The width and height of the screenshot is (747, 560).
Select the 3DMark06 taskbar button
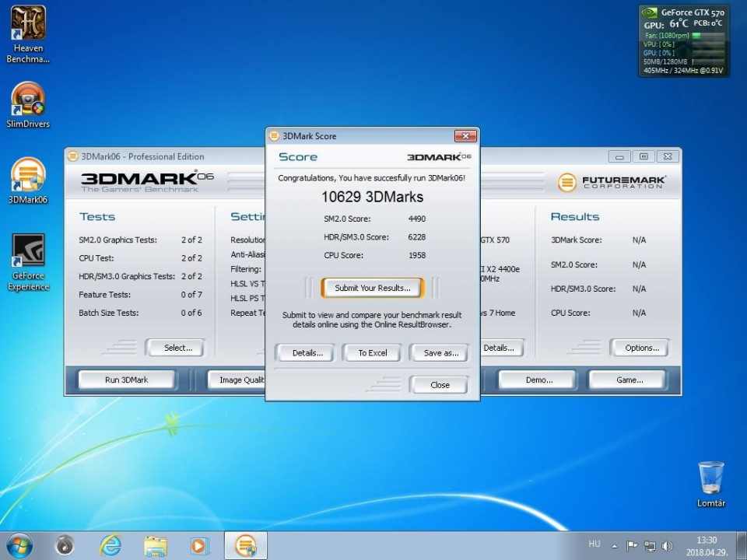tap(246, 546)
